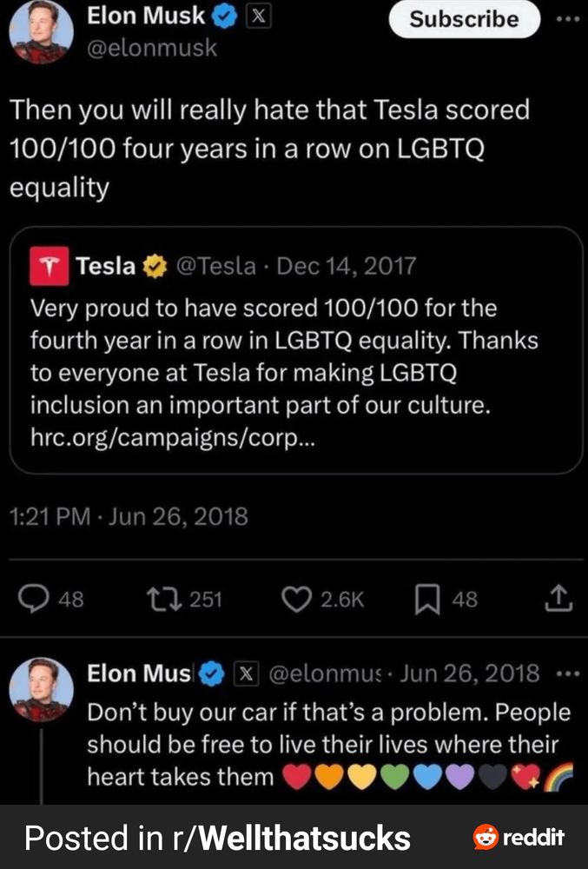The width and height of the screenshot is (588, 869).
Task: Click Tesla's gold verified badge
Action: tap(153, 265)
